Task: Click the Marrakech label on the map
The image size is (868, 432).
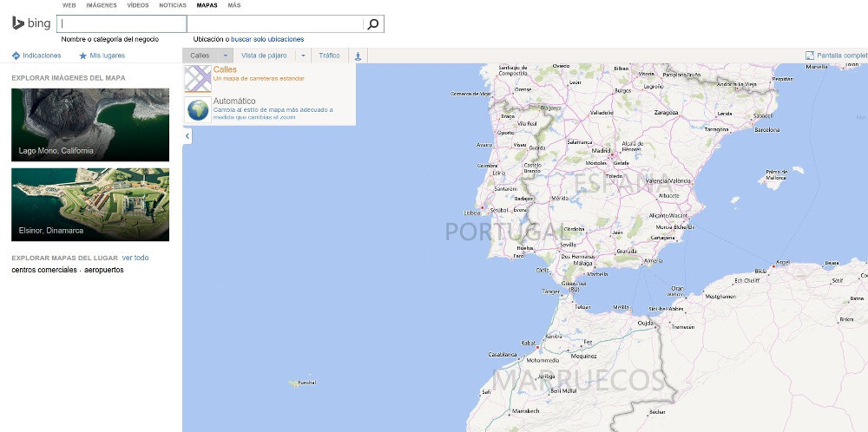Action: click(x=526, y=411)
